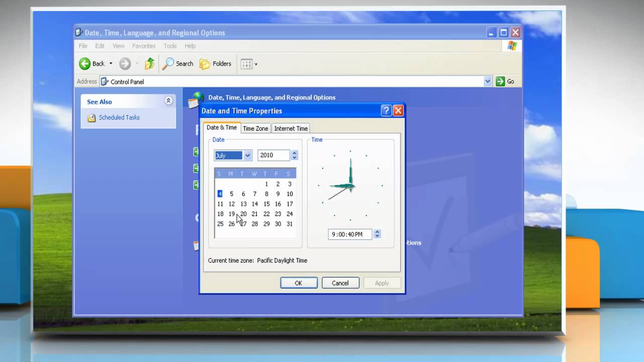This screenshot has height=362, width=644.
Task: Open the Tools menu
Action: (x=170, y=46)
